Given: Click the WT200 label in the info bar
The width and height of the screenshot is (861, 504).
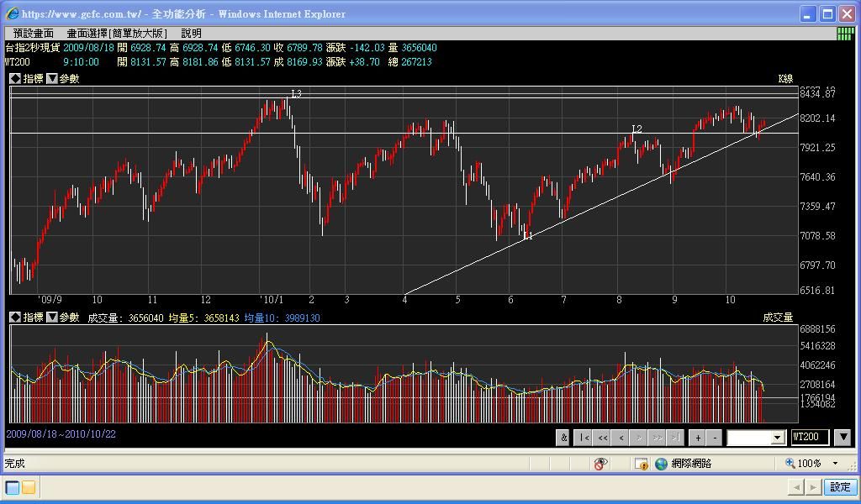Looking at the screenshot, I should (x=18, y=62).
